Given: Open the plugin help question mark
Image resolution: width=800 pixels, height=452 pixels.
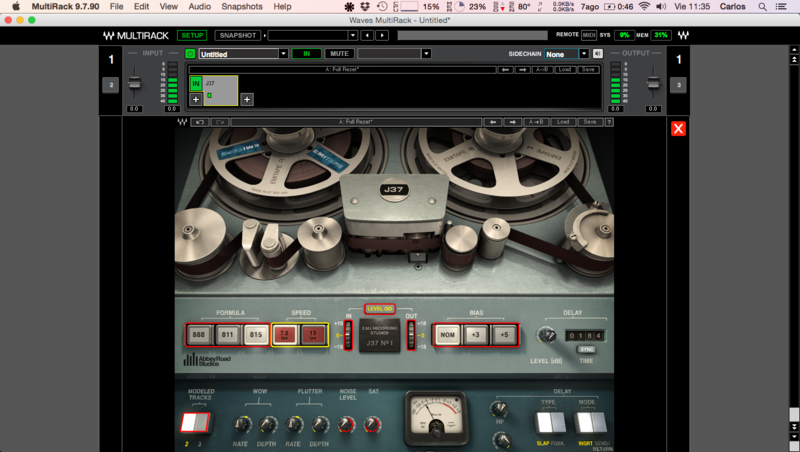Looking at the screenshot, I should [611, 121].
